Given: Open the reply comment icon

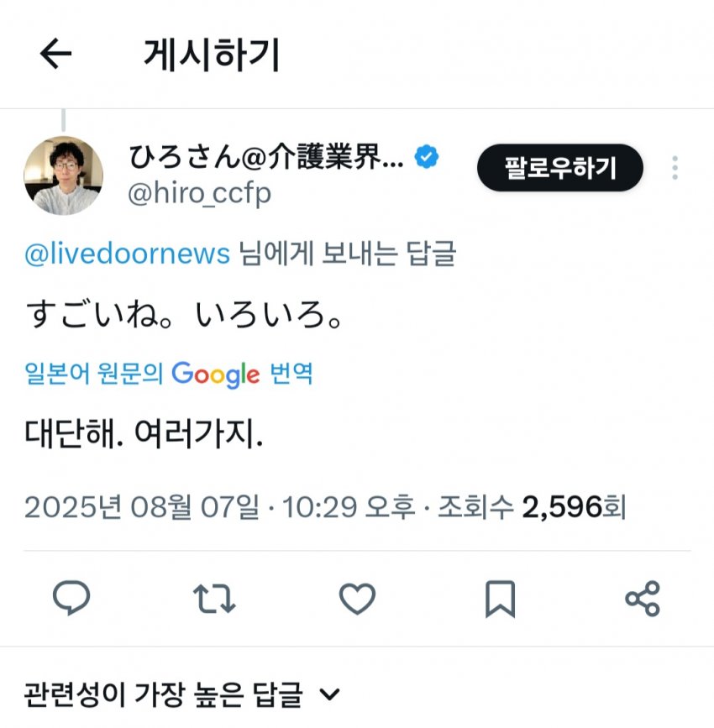Looking at the screenshot, I should coord(71,598).
